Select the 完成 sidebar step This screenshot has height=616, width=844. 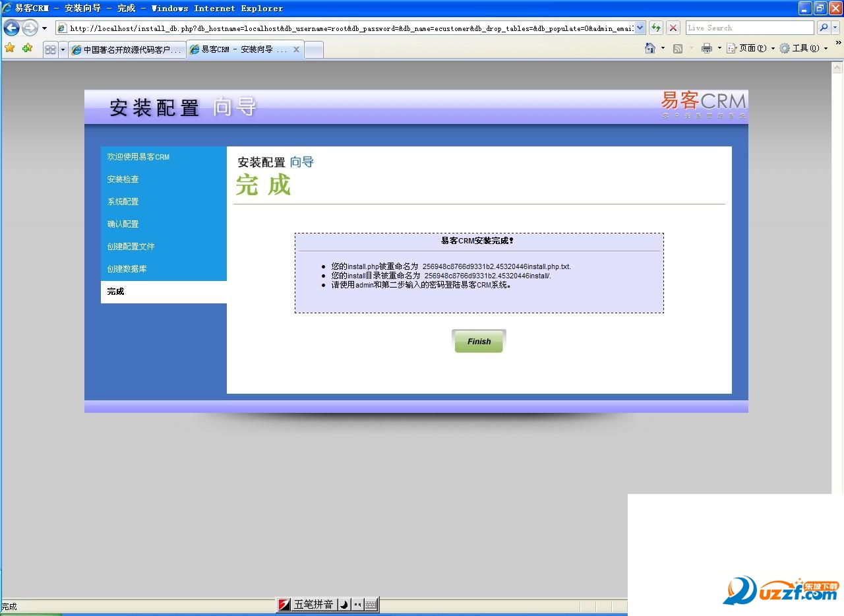click(x=116, y=292)
